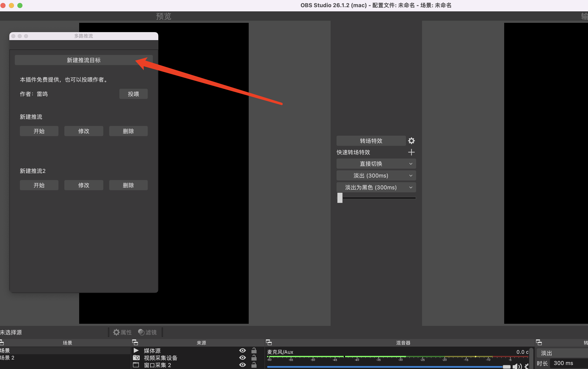The image size is (588, 369).
Task: Click the transition T-bar slider handle
Action: tap(340, 198)
